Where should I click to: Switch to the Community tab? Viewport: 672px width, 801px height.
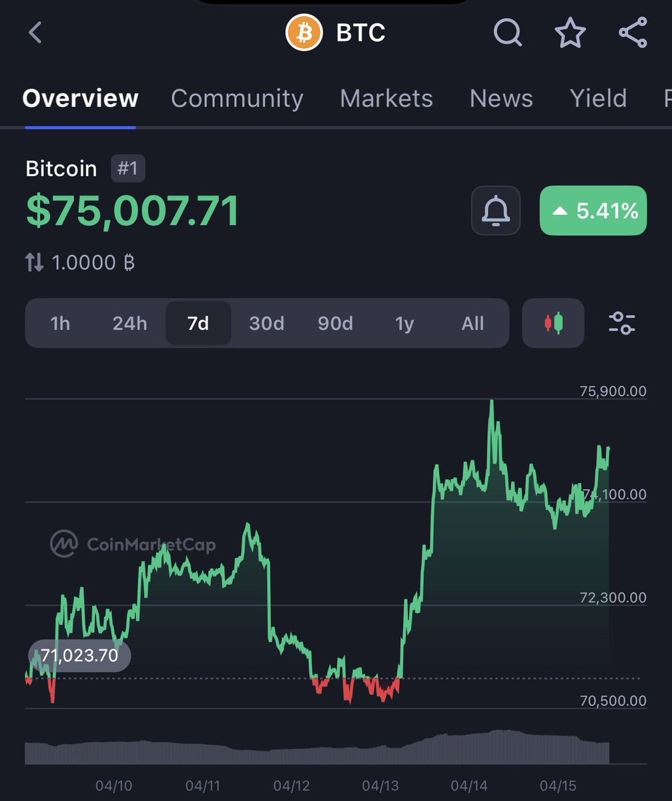click(x=237, y=99)
